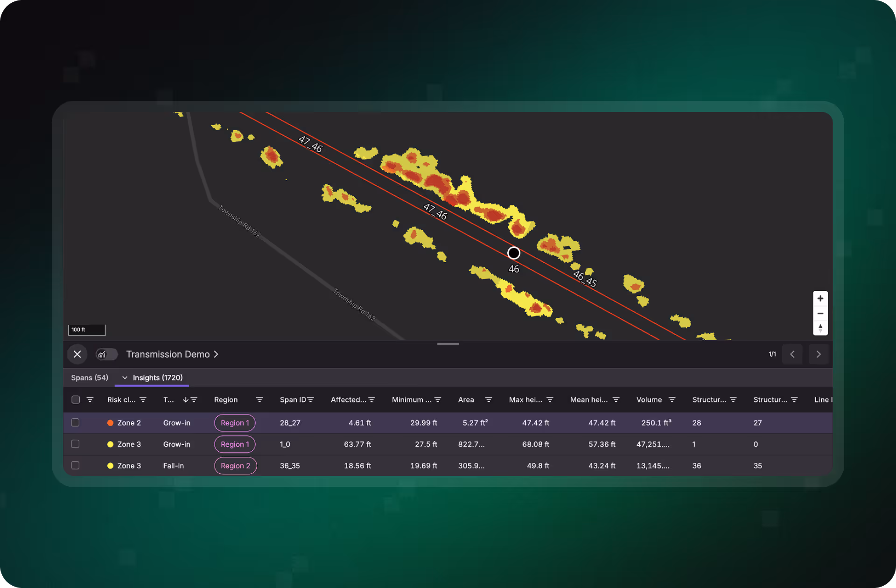Open the Insights (1720) tab

157,378
